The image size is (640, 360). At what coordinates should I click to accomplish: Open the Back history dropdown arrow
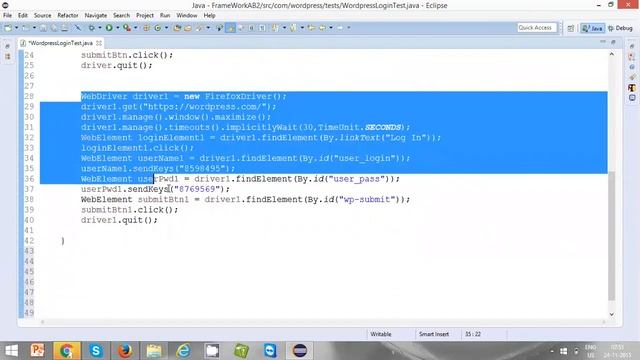pos(331,28)
